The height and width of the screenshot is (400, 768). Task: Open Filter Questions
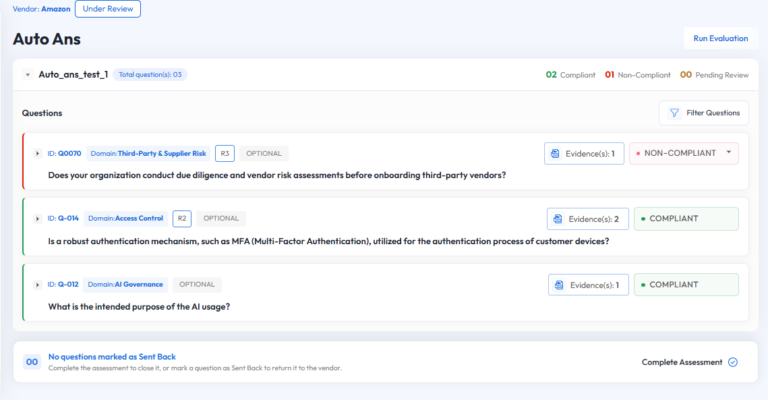[704, 113]
